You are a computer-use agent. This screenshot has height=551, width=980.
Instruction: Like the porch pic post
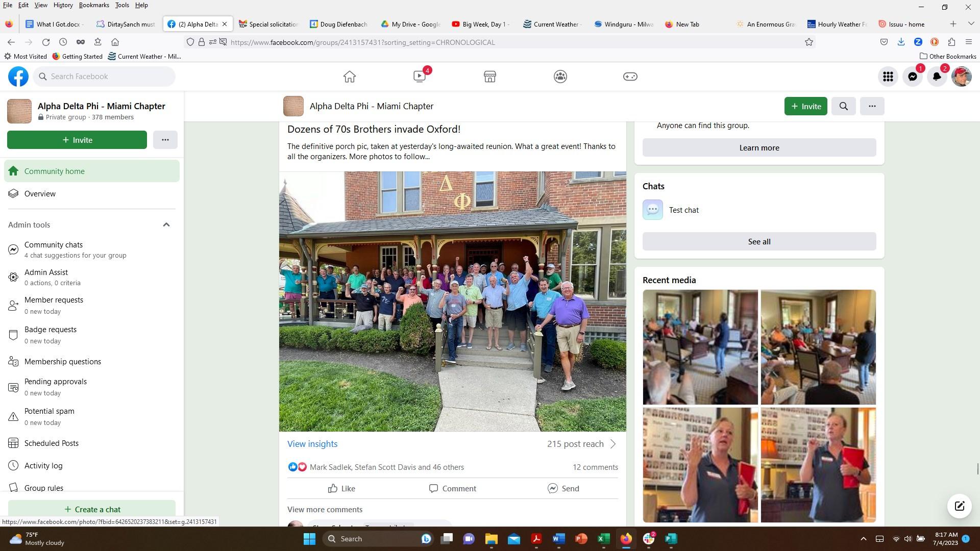pos(341,488)
